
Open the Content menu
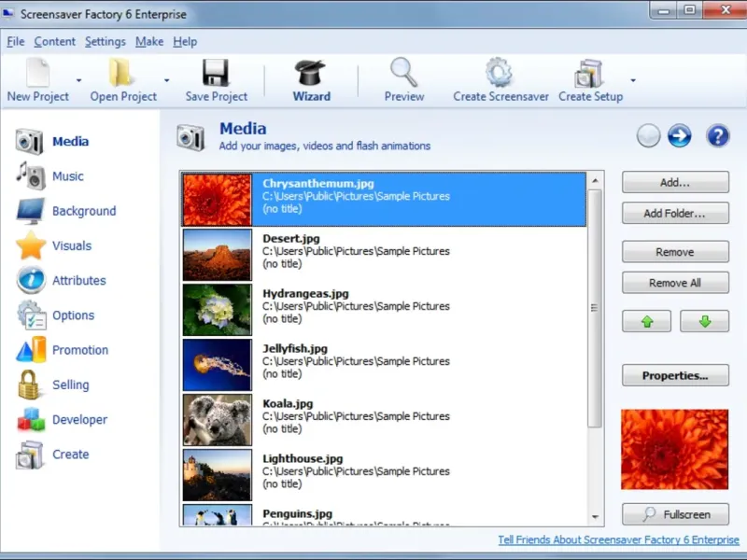tap(55, 42)
